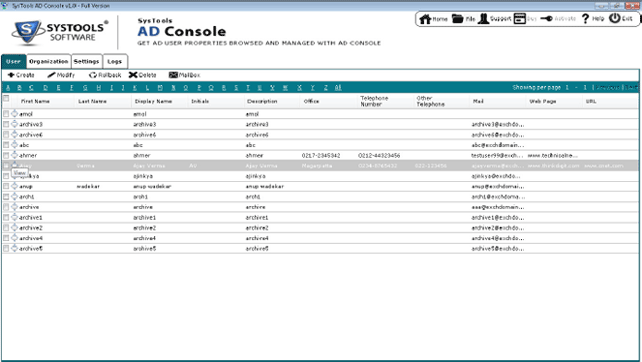Check the archive5 row checkbox
This screenshot has width=642, height=362.
tap(6, 248)
